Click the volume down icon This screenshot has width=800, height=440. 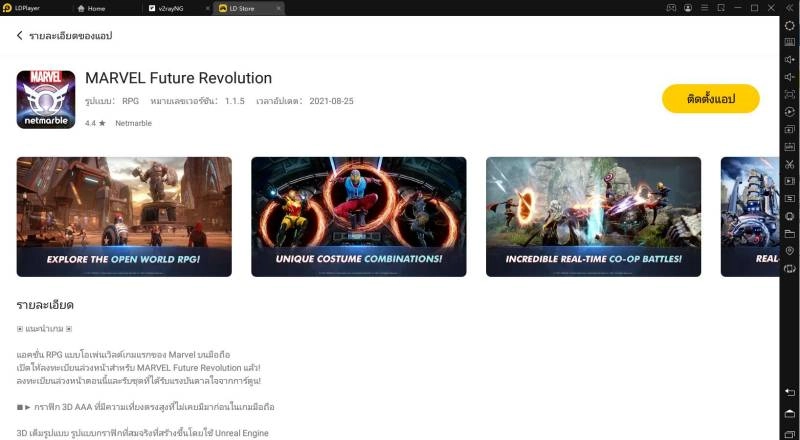click(x=789, y=77)
